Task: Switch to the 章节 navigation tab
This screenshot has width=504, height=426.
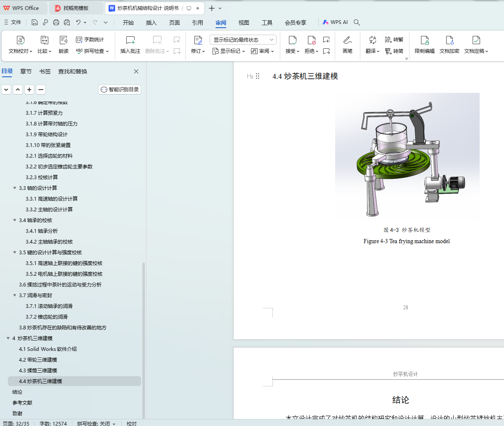Action: coord(26,71)
